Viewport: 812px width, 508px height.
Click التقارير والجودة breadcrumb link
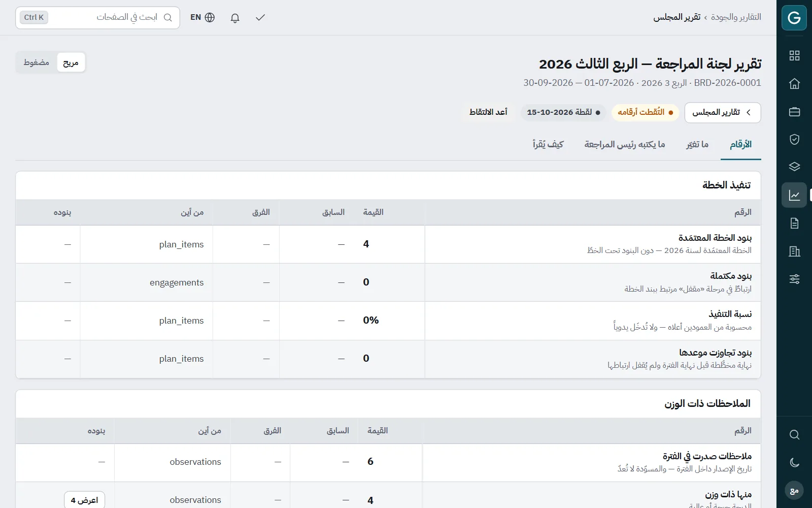(736, 17)
